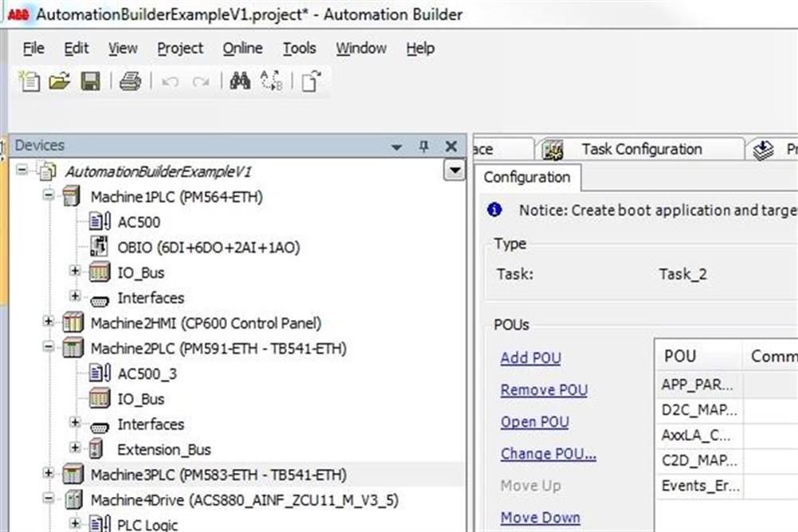Open Replace tool icon in toolbar
The width and height of the screenshot is (798, 532).
tap(272, 81)
